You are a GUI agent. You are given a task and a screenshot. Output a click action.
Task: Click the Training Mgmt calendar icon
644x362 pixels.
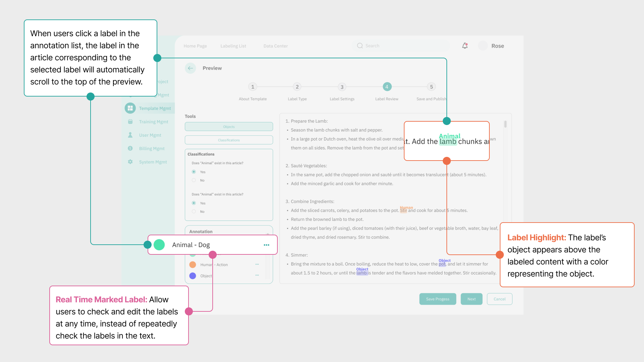[130, 122]
